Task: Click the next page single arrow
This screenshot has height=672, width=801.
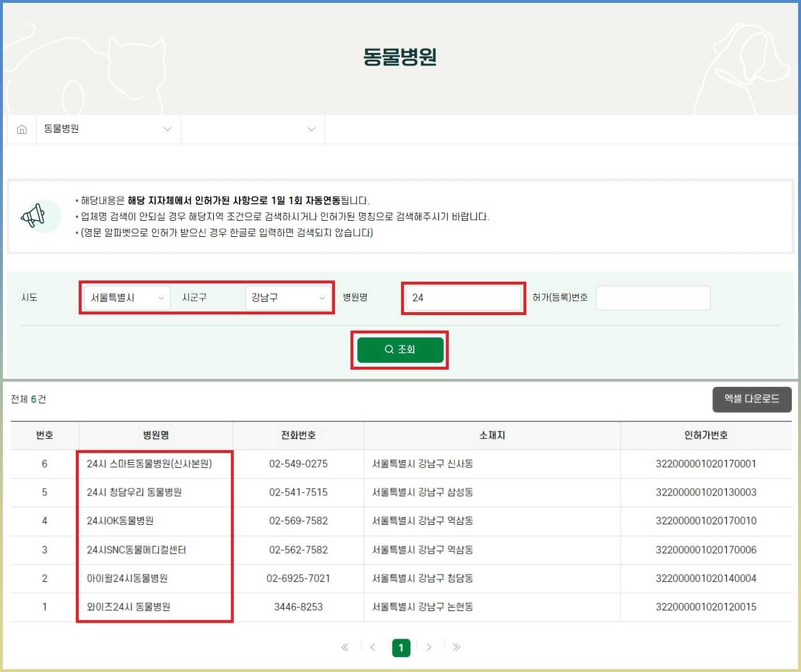Action: tap(429, 647)
